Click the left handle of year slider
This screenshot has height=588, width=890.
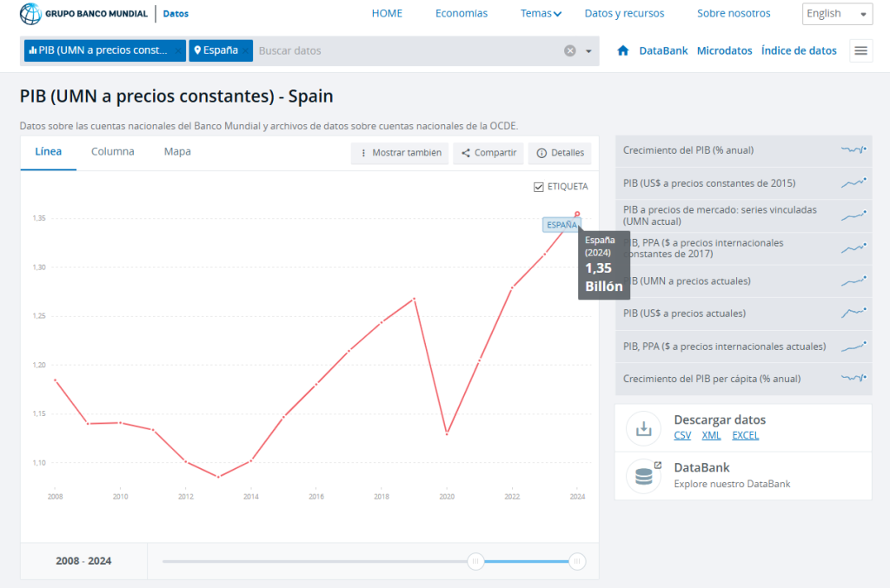475,562
